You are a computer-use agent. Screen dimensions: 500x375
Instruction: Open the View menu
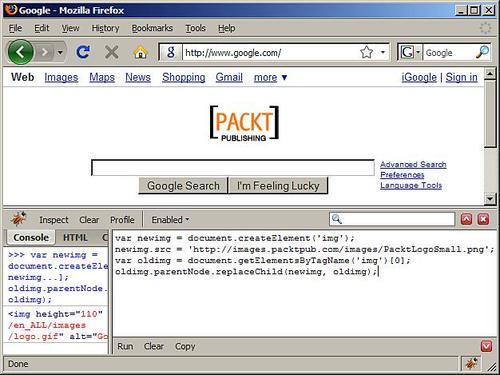click(70, 28)
